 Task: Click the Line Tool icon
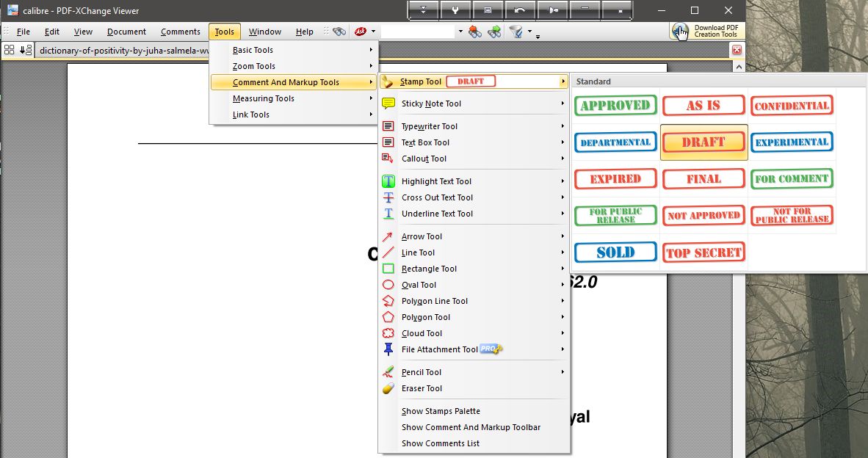pos(388,252)
